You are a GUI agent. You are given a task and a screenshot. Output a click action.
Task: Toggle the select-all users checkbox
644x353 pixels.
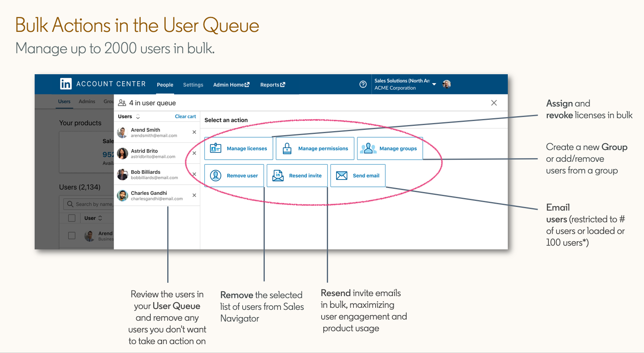click(x=72, y=218)
